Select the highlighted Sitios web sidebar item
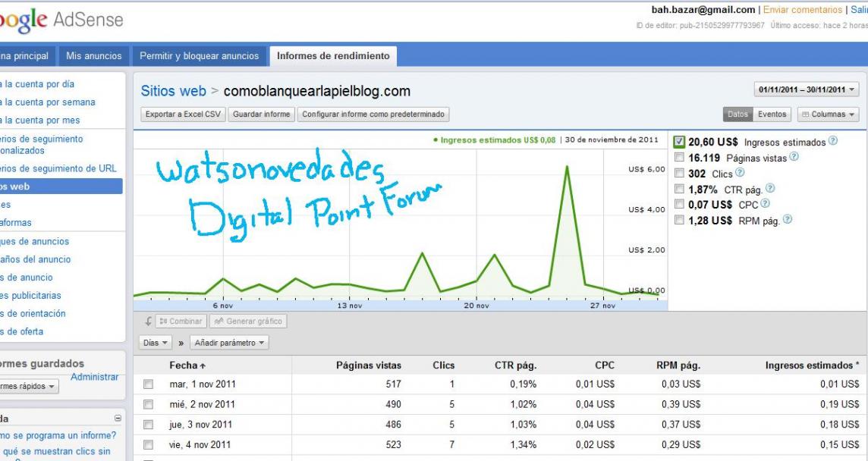The image size is (868, 461). coord(61,187)
